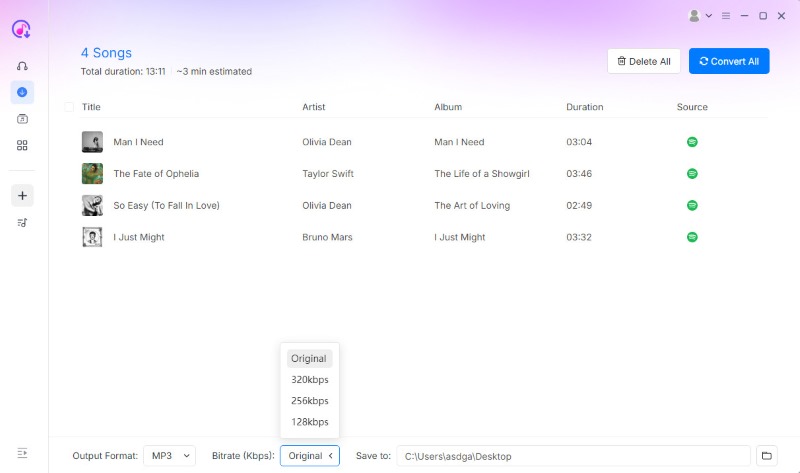
Task: Click the Title column header
Action: [x=91, y=107]
